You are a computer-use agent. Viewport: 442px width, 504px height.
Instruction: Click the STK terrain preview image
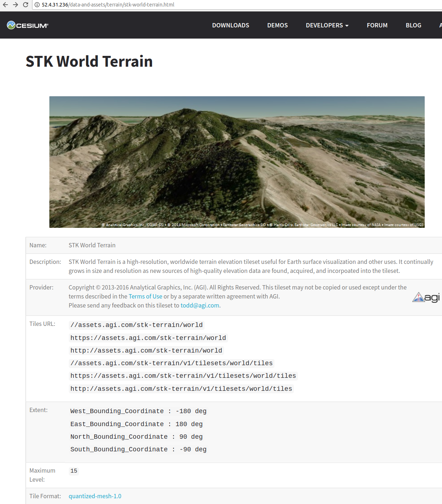237,162
